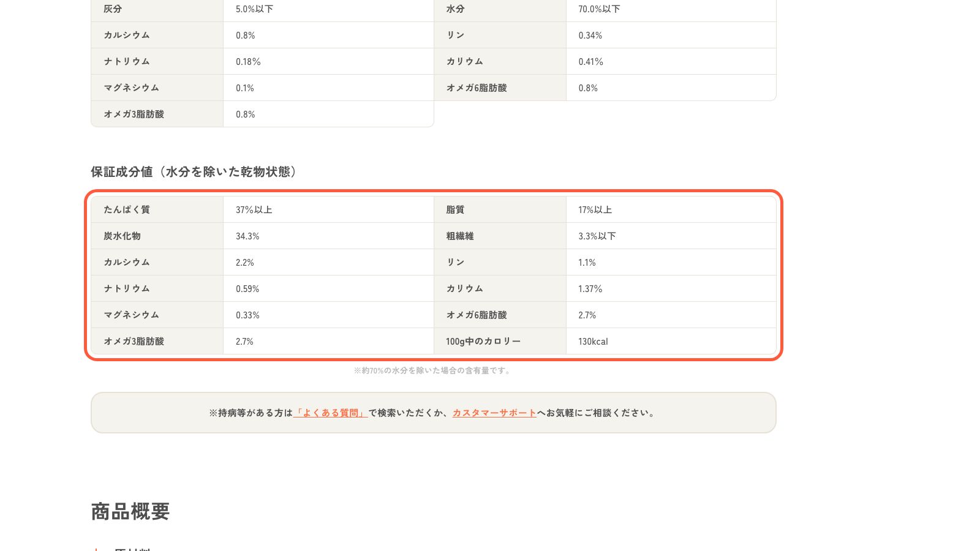The width and height of the screenshot is (980, 551).
Task: Click the ナトリウム 0.18% value
Action: click(248, 62)
